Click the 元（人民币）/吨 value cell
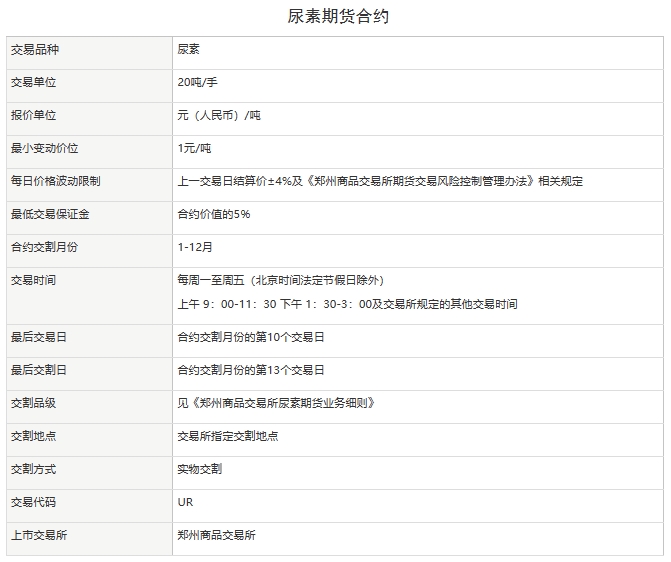The height and width of the screenshot is (562, 671). pyautogui.click(x=219, y=116)
